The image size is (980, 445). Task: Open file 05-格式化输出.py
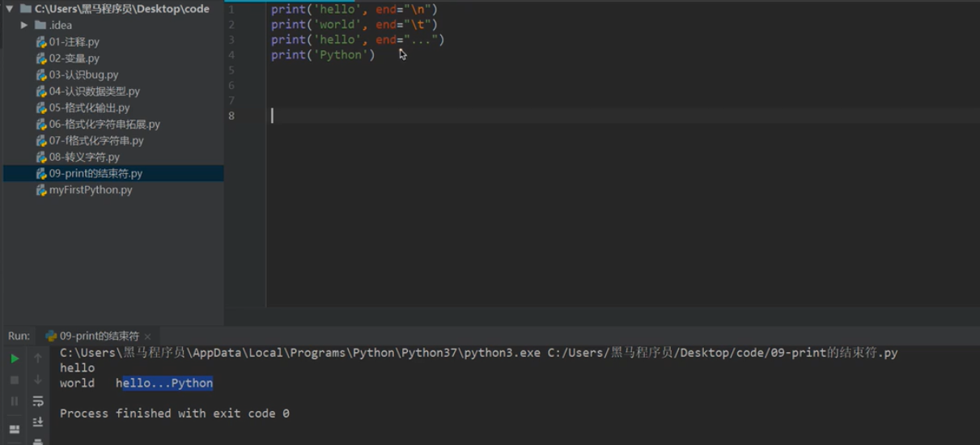point(89,108)
